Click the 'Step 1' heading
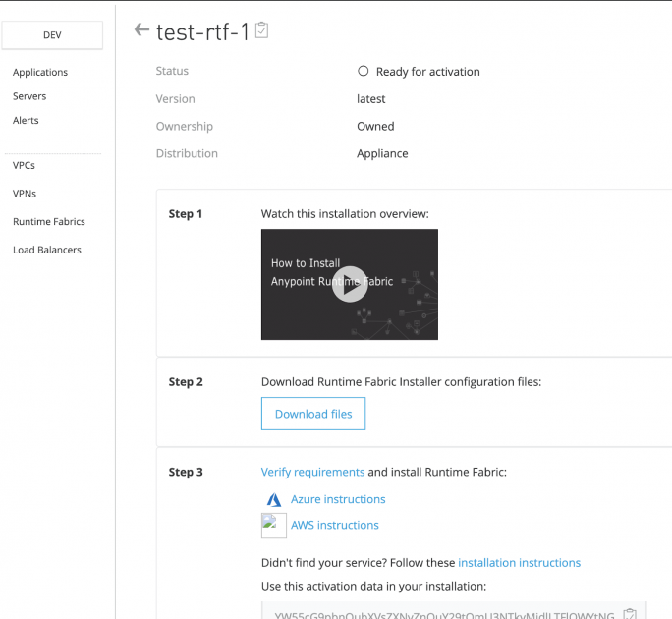This screenshot has width=672, height=619. click(x=185, y=214)
